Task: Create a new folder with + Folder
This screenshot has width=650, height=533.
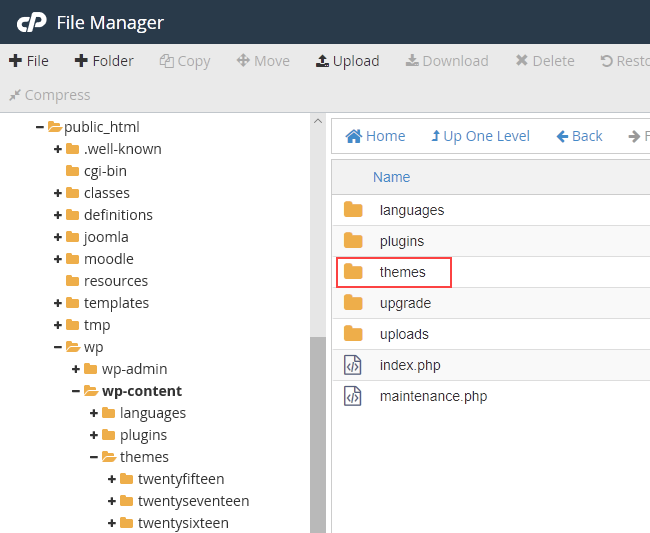Action: pos(104,61)
